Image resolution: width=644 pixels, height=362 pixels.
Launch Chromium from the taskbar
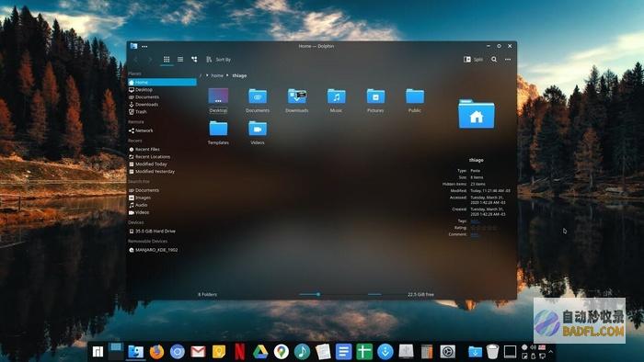coord(178,352)
